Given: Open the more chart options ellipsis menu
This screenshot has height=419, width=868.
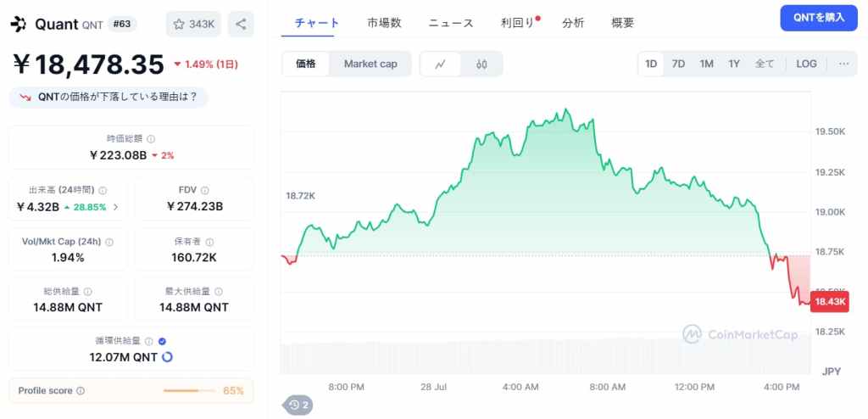Looking at the screenshot, I should click(x=843, y=64).
